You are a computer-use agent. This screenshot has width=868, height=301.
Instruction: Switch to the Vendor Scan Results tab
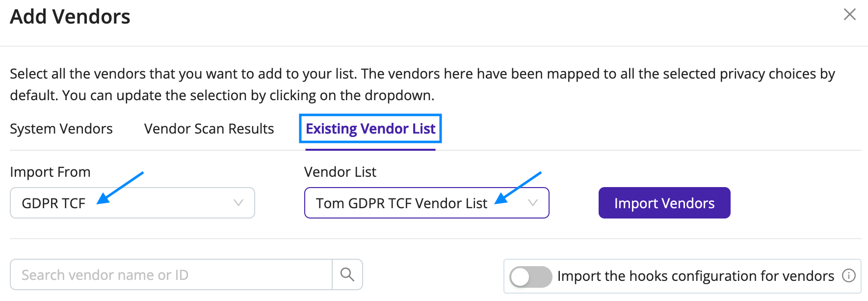pos(209,129)
